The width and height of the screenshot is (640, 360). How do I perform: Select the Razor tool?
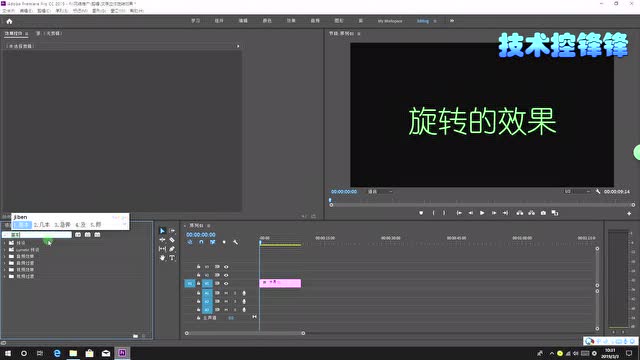tap(172, 240)
